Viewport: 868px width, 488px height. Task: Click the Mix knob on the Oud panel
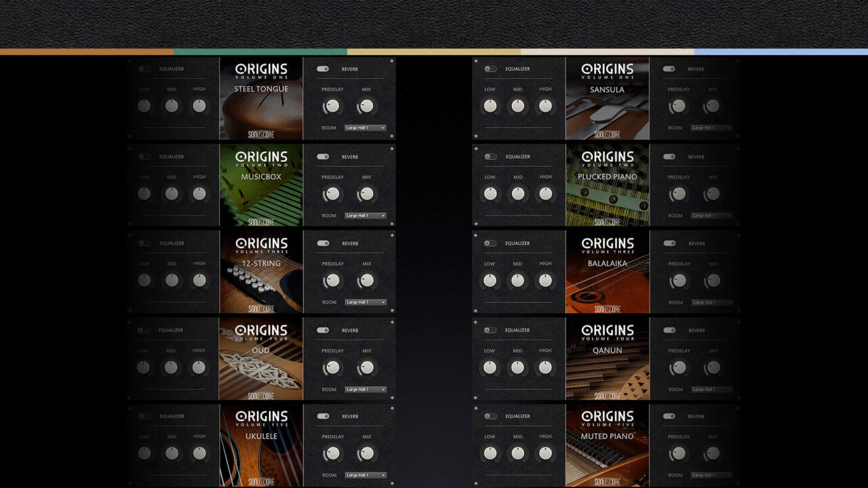[366, 367]
